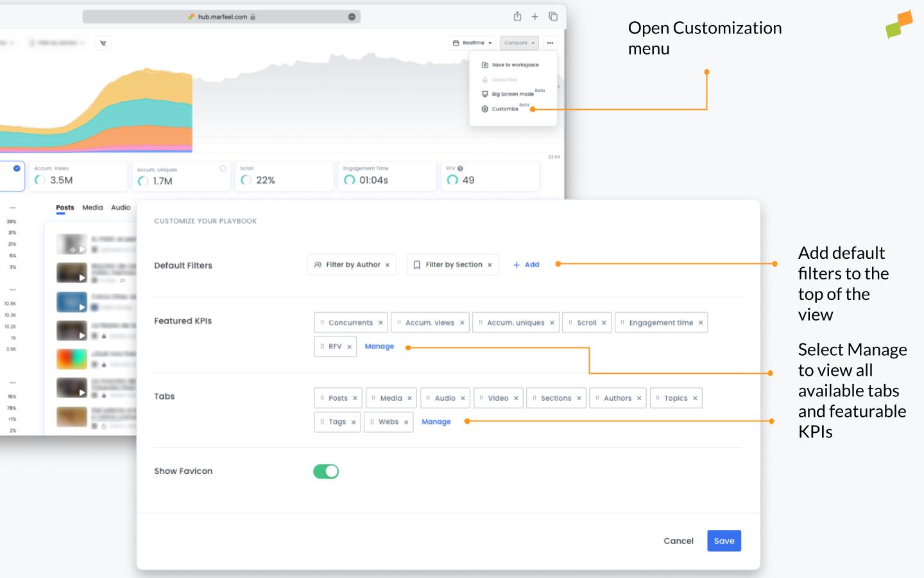This screenshot has width=924, height=578.
Task: Remove the Concurrents KPI chip
Action: tap(381, 323)
